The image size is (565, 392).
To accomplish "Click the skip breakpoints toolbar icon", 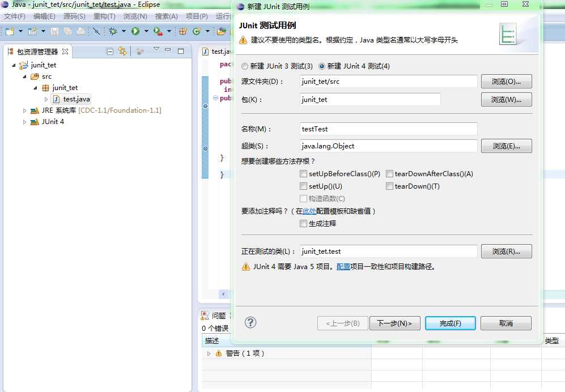I will (96, 31).
